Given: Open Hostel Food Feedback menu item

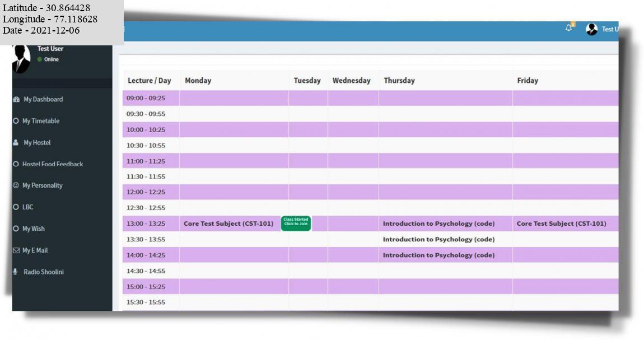Looking at the screenshot, I should 53,164.
